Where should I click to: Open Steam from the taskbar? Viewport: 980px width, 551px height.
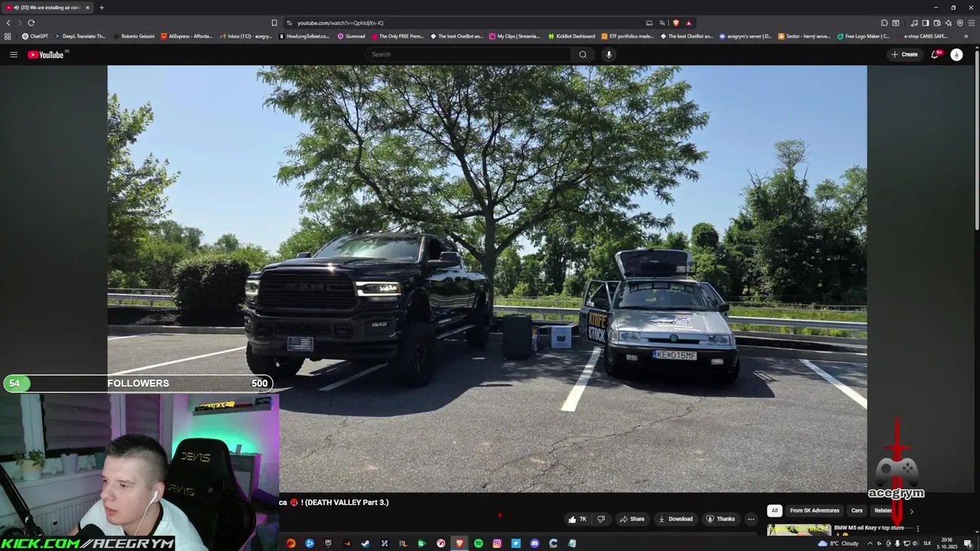pos(365,543)
